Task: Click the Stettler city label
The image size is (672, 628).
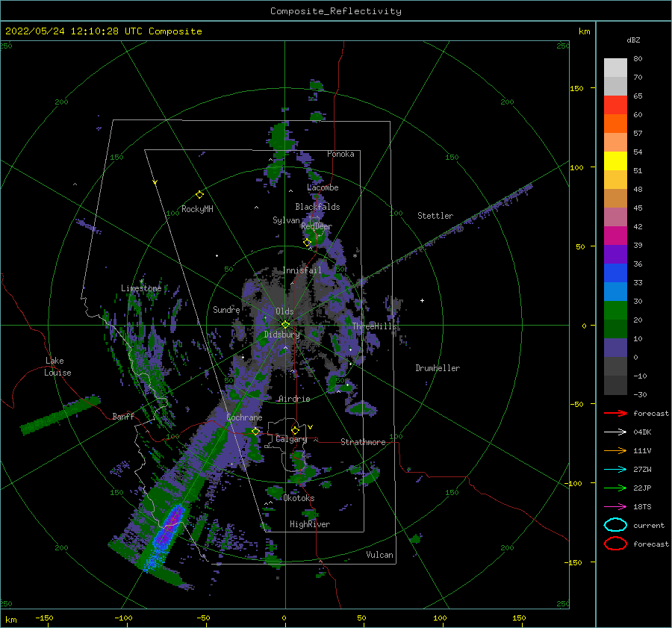Action: [435, 216]
